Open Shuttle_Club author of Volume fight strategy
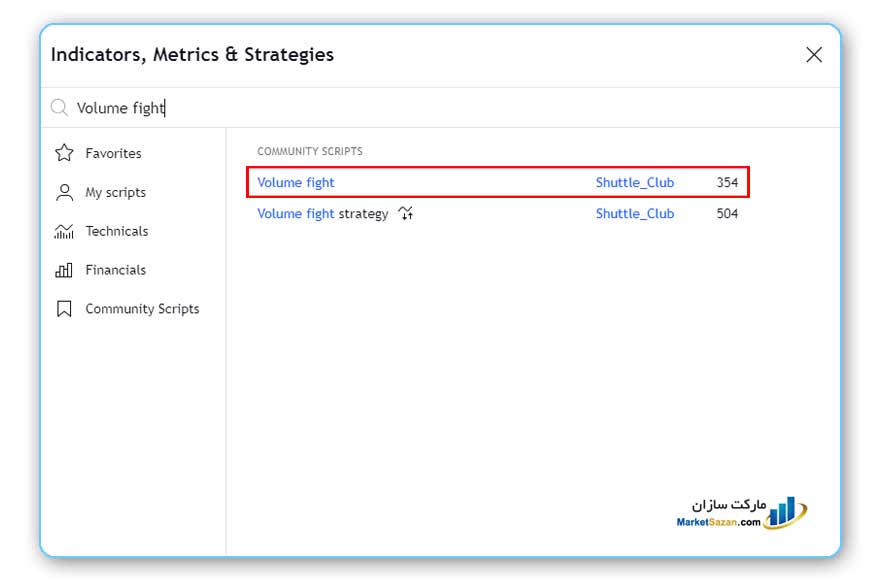Image resolution: width=880 pixels, height=580 pixels. click(635, 213)
